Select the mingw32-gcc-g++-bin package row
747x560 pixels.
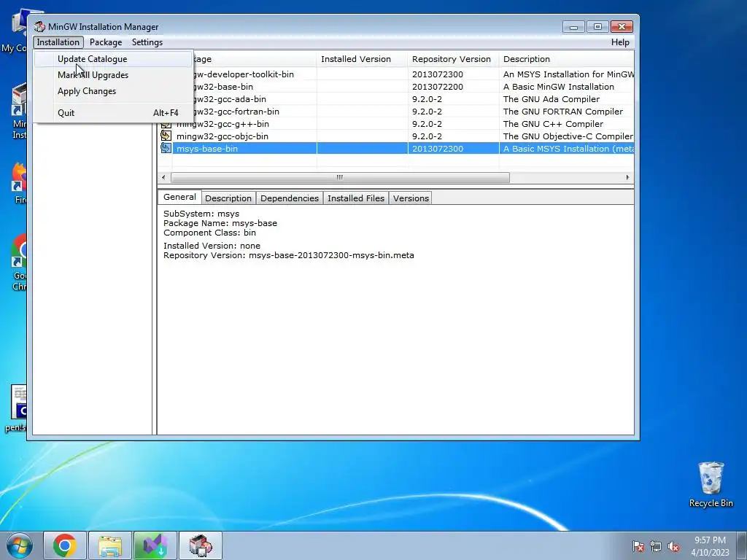pos(396,124)
